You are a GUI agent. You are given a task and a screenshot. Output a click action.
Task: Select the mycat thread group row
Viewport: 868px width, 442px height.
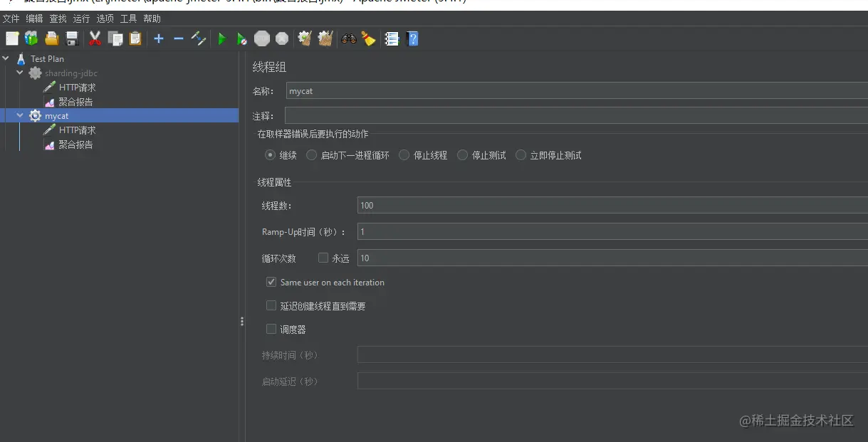click(x=119, y=115)
